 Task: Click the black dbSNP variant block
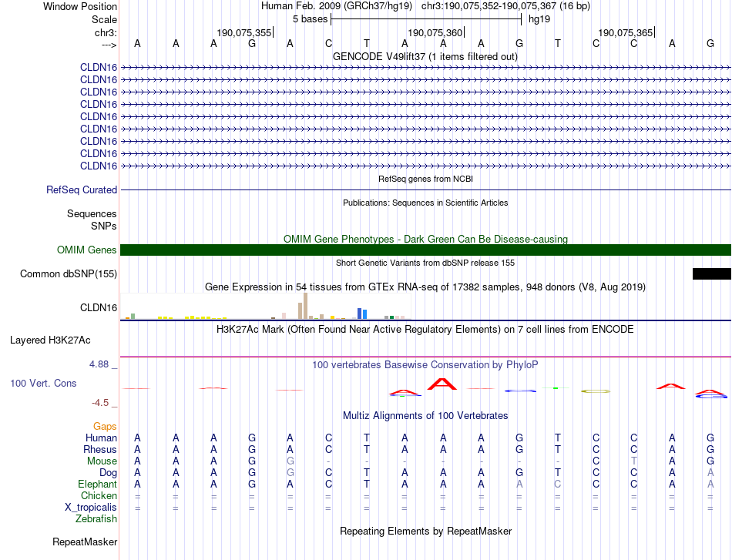tap(711, 274)
